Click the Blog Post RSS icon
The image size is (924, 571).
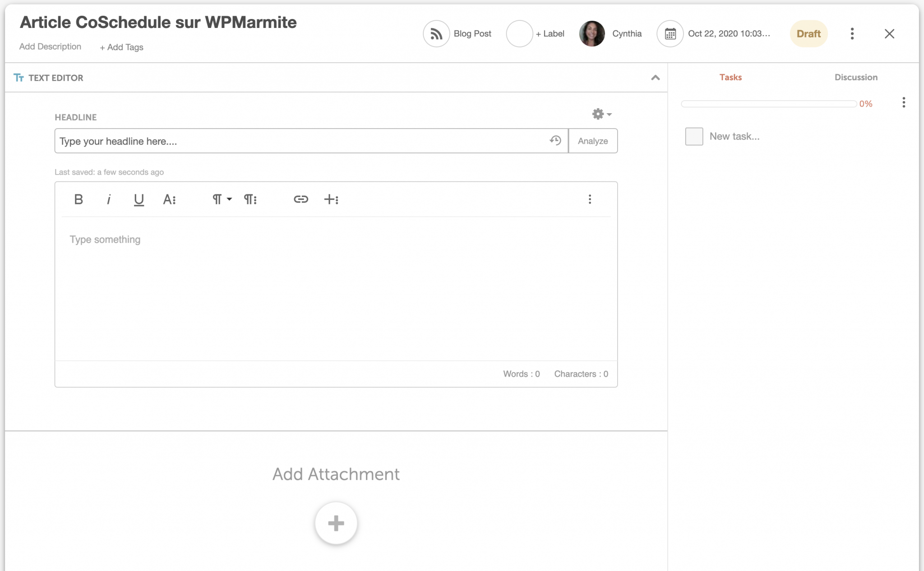click(x=436, y=34)
